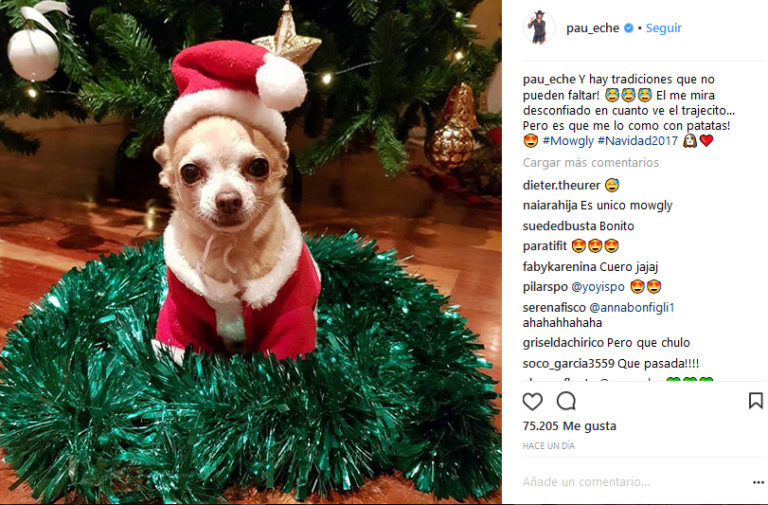Follow the account with Seguir

(663, 28)
